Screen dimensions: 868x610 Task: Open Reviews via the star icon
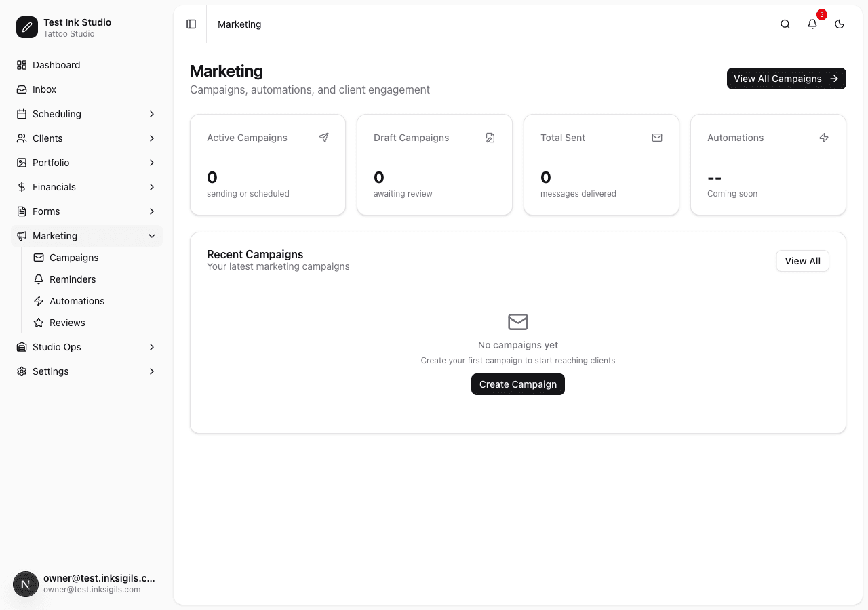(x=39, y=323)
